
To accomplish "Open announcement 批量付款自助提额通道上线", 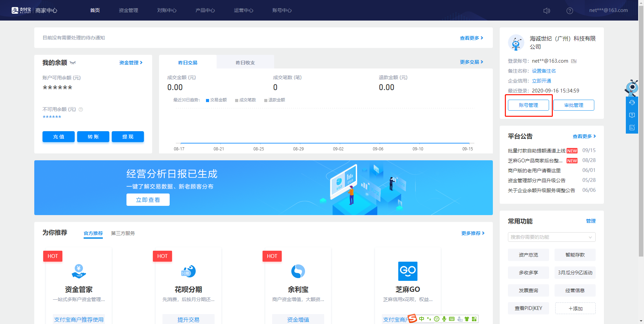I will 537,151.
